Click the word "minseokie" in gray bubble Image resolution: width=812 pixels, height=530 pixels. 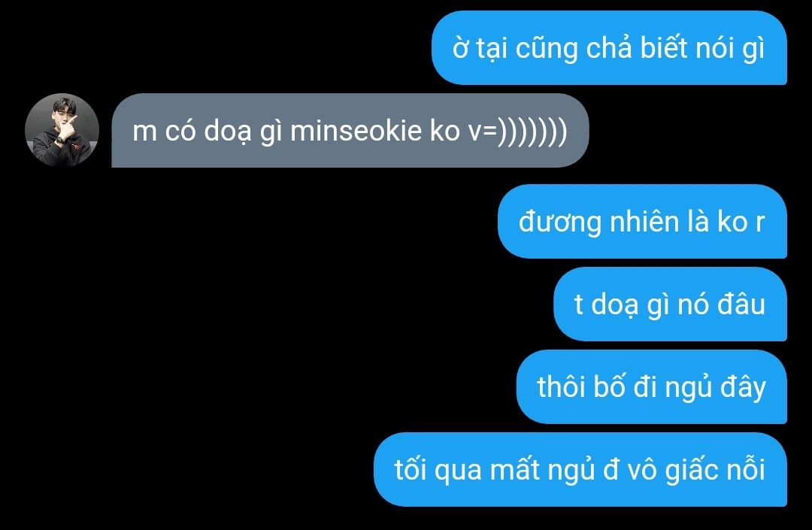coord(356,130)
